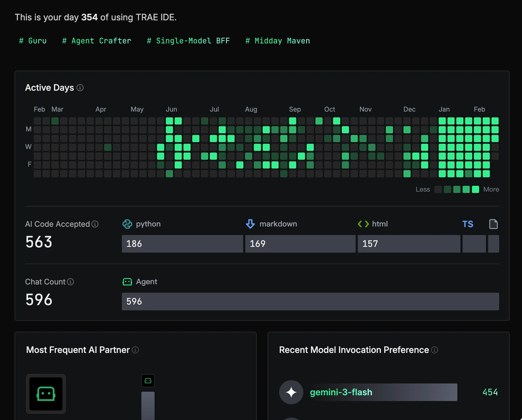Click the html angle-brackets icon

[363, 224]
